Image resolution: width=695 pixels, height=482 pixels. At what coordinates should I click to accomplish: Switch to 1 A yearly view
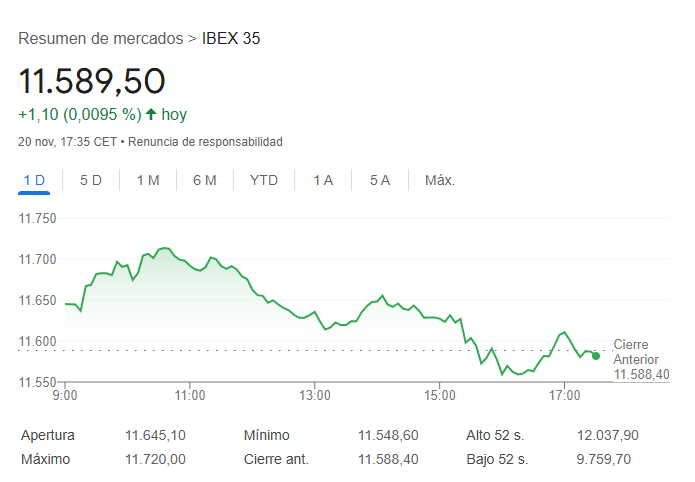tap(323, 180)
